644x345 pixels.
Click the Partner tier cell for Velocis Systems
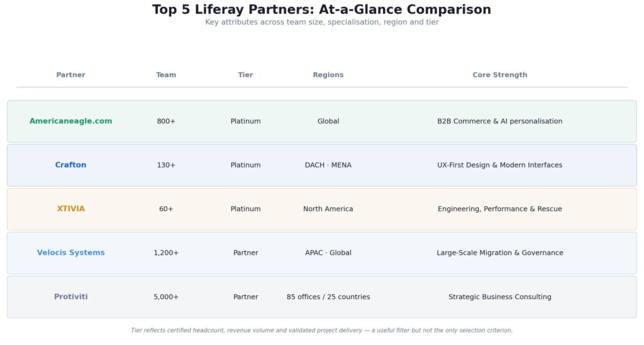(246, 253)
